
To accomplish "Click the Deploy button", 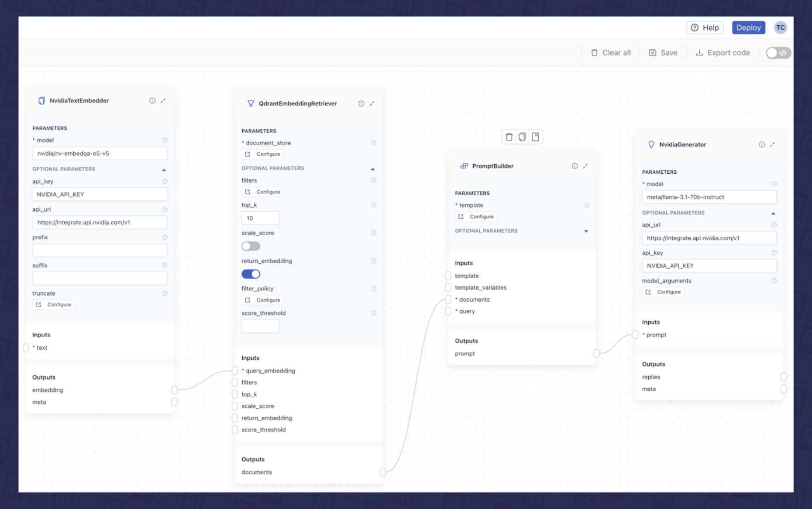I will (748, 28).
